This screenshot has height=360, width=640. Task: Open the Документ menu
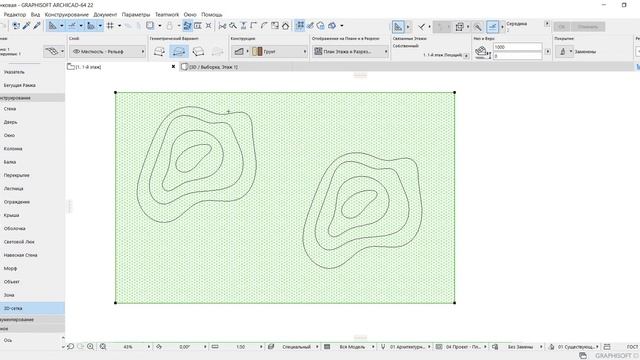pyautogui.click(x=105, y=15)
